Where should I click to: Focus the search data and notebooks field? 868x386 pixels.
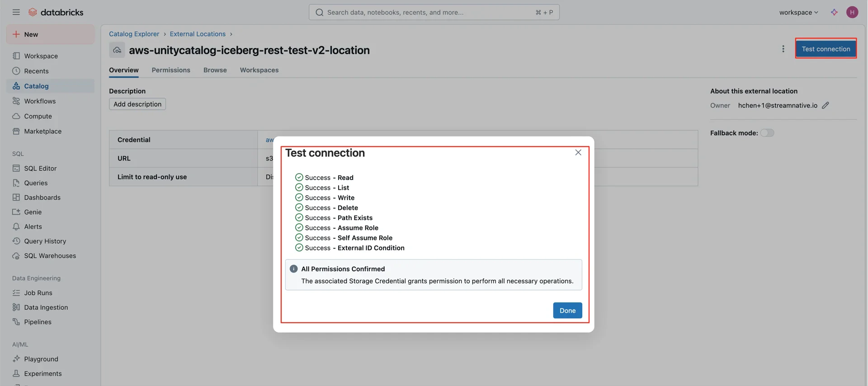[434, 12]
